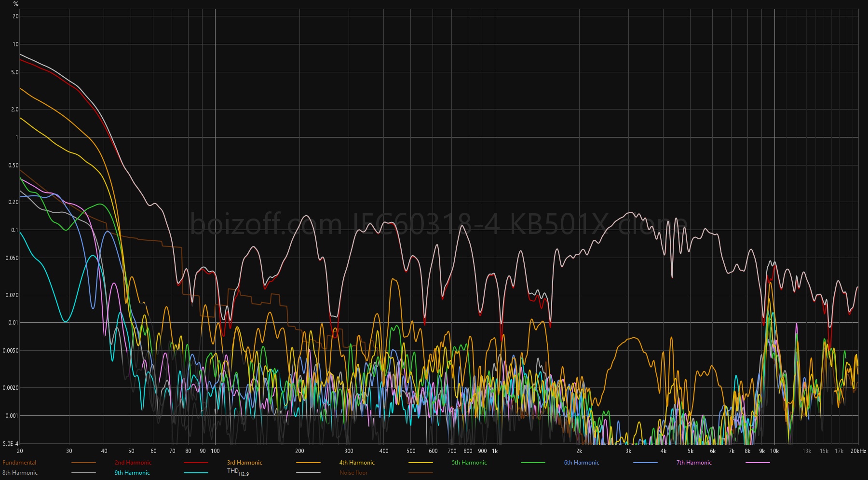The width and height of the screenshot is (868, 480).
Task: Toggle the 2nd Harmonic legend label
Action: (x=133, y=463)
